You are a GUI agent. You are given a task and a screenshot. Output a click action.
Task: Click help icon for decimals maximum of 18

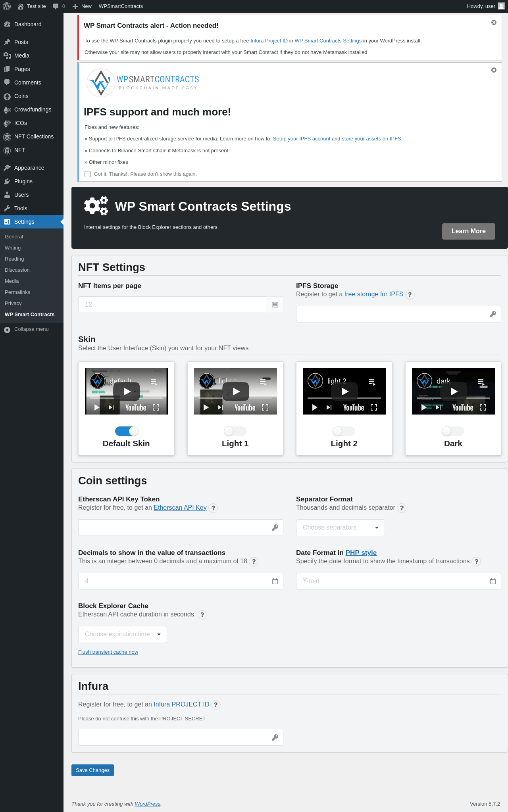pos(254,562)
